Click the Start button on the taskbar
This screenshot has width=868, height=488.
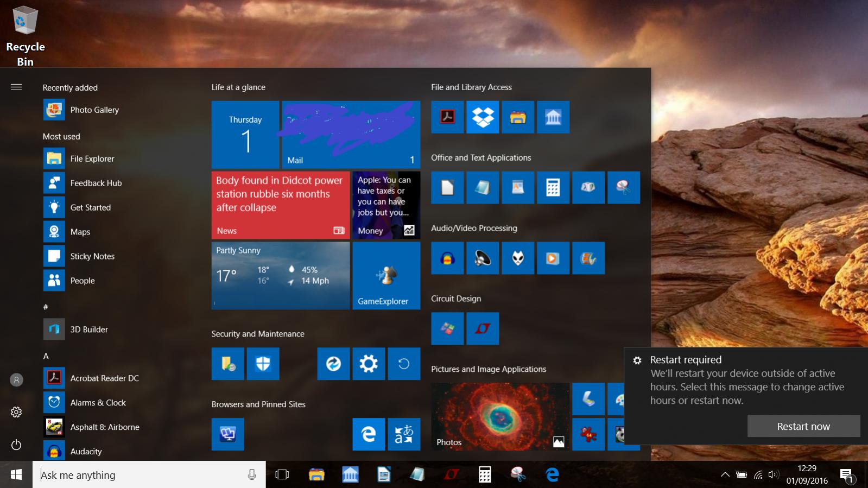pos(16,475)
